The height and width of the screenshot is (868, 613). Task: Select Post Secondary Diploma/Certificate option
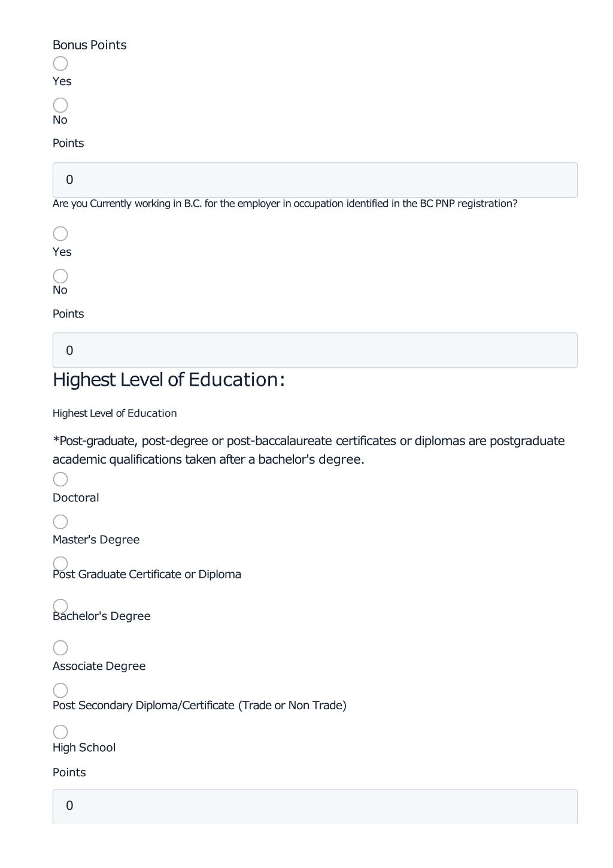tap(60, 691)
